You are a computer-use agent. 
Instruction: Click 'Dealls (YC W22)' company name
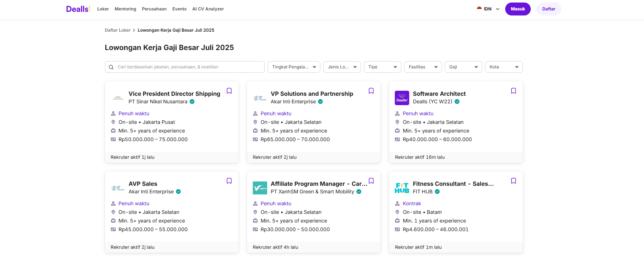tap(433, 102)
